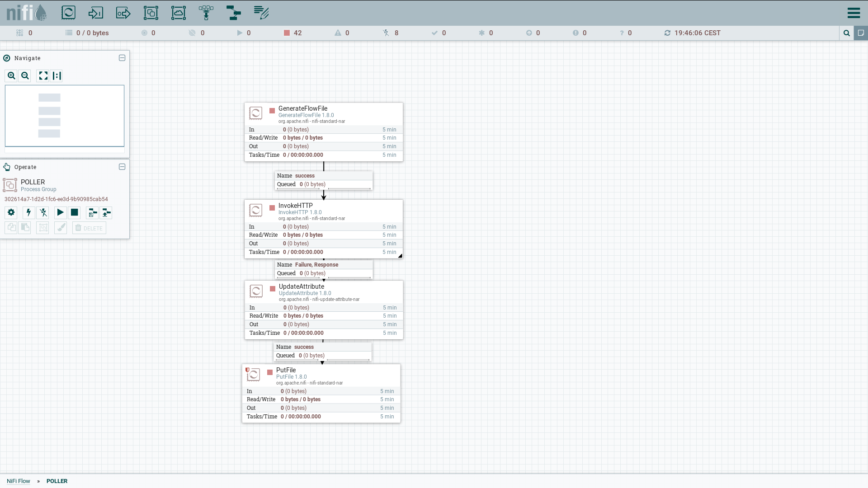868x488 pixels.
Task: Click disabled components count 8
Action: 391,33
